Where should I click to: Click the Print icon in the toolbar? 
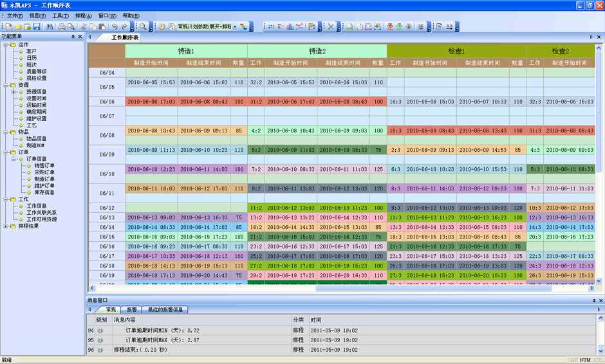(x=62, y=27)
